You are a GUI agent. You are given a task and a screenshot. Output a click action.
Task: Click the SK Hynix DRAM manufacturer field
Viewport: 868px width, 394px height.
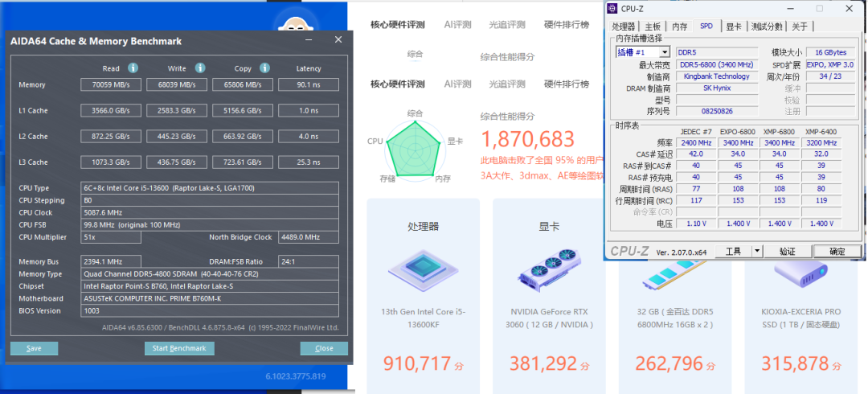716,88
